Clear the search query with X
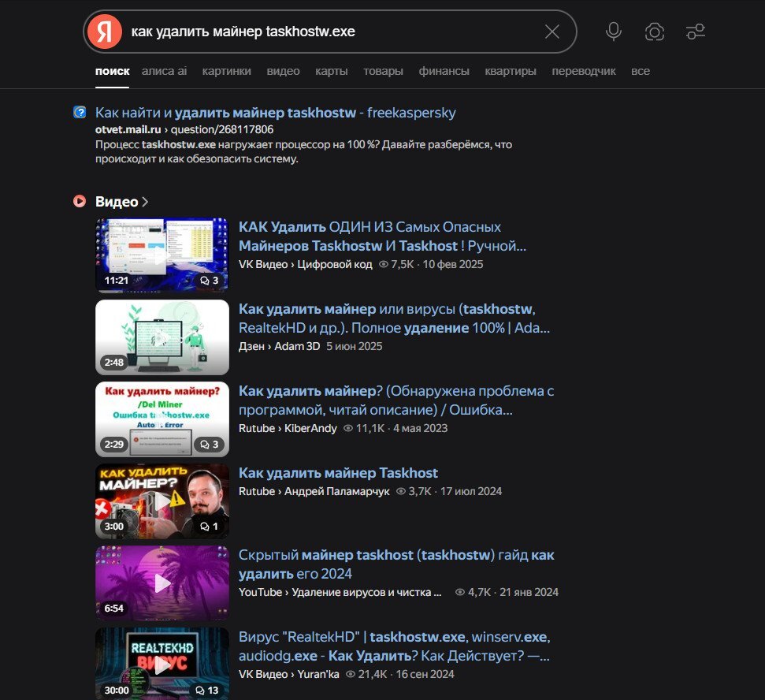The width and height of the screenshot is (765, 700). (x=551, y=32)
